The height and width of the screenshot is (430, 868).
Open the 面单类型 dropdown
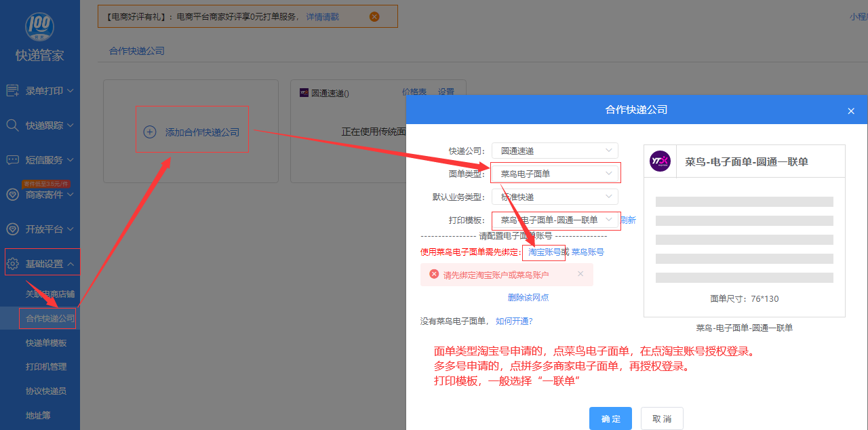tap(555, 174)
